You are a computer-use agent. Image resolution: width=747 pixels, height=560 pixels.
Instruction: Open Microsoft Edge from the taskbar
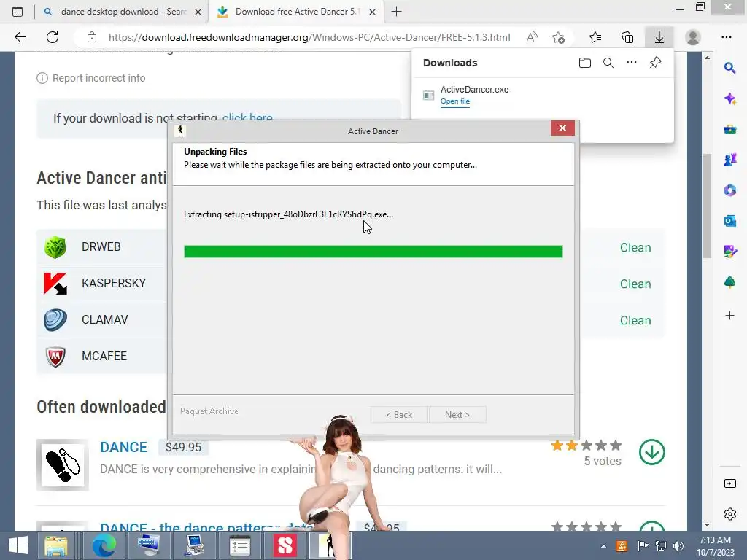[104, 545]
